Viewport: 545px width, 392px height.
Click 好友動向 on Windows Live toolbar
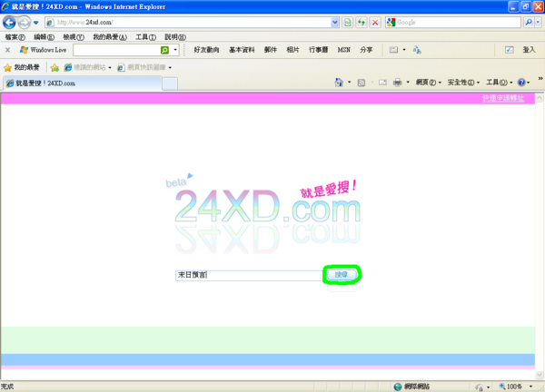[206, 50]
